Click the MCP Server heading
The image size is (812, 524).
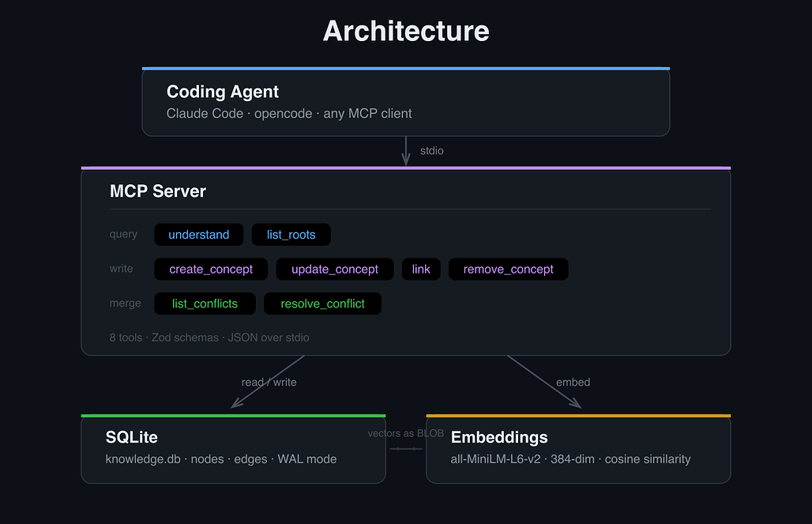tap(158, 191)
